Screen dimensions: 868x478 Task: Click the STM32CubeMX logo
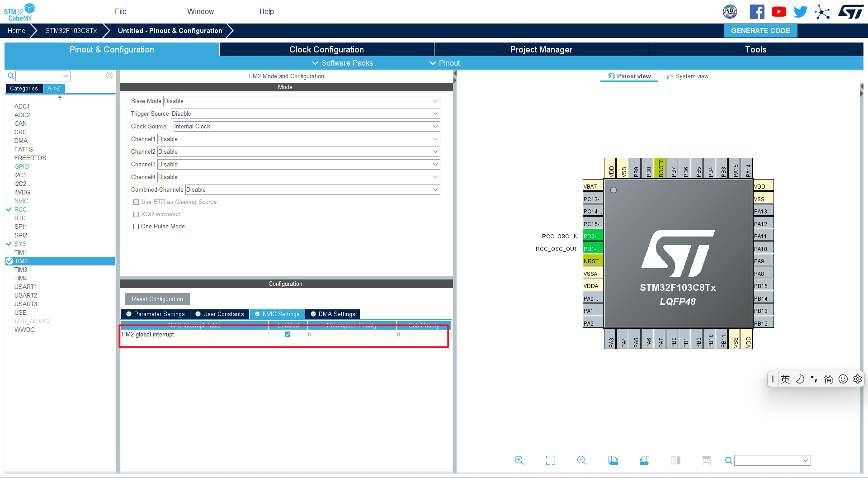click(19, 12)
